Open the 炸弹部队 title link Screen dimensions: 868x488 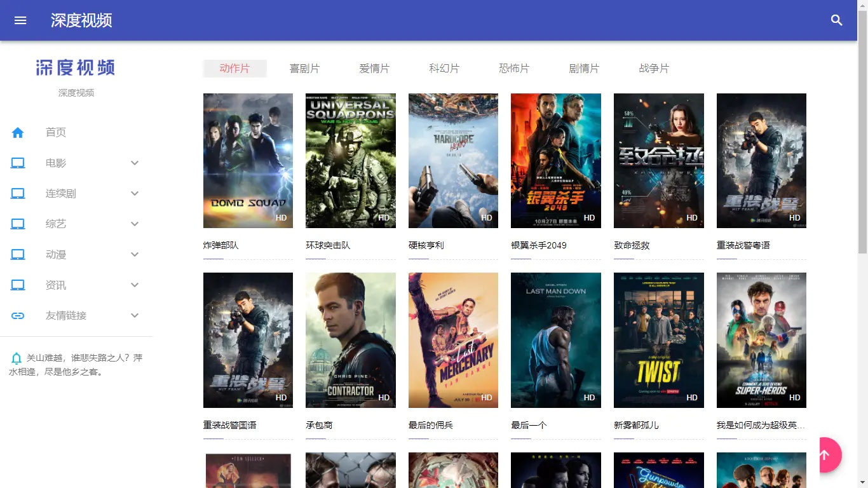(x=221, y=245)
